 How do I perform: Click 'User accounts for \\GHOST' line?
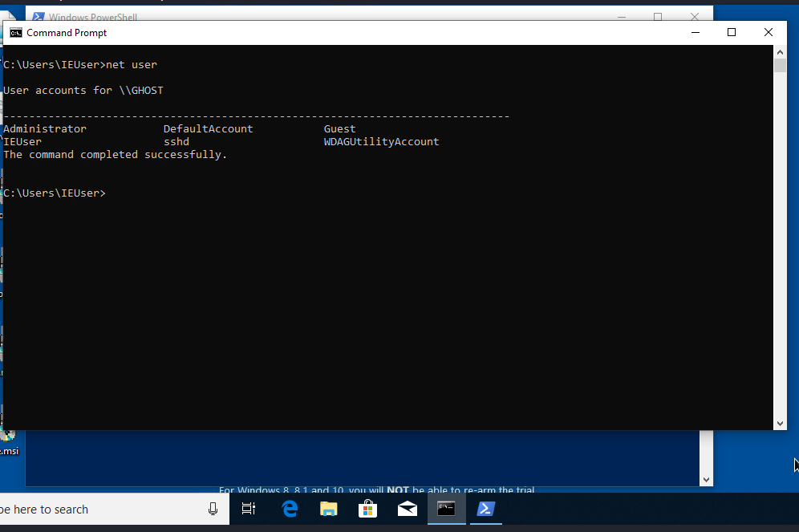[x=83, y=90]
